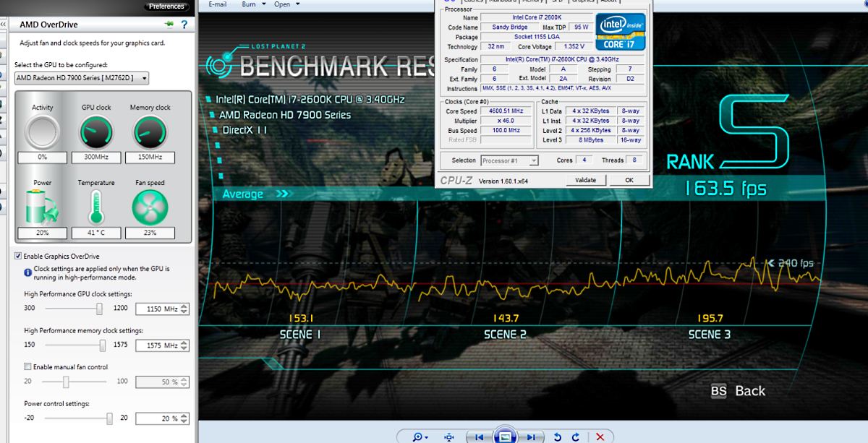The width and height of the screenshot is (868, 443).
Task: Adjust the Power control settings slider
Action: coord(110,418)
